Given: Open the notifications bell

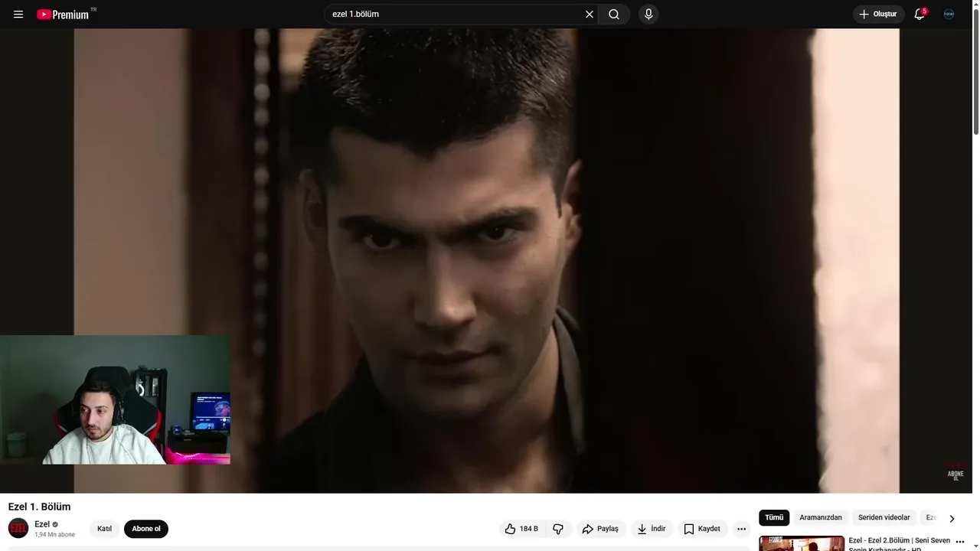Looking at the screenshot, I should 920,15.
